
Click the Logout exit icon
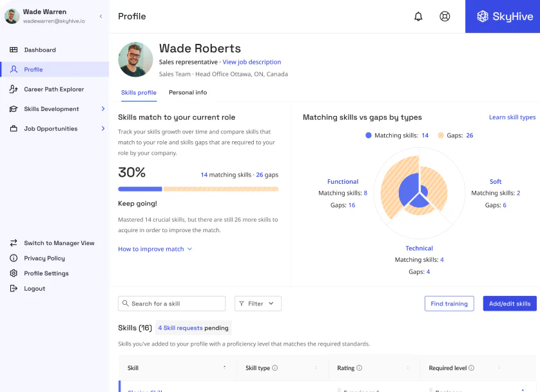pos(14,288)
